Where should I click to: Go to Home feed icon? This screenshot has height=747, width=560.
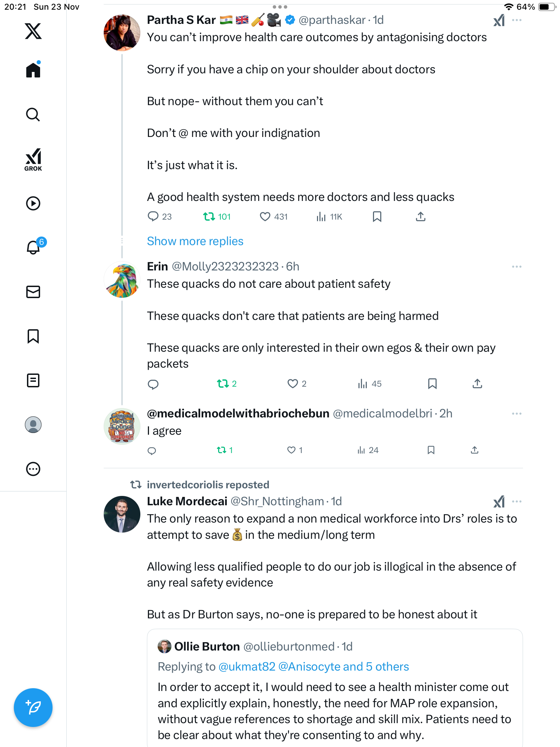[x=33, y=70]
